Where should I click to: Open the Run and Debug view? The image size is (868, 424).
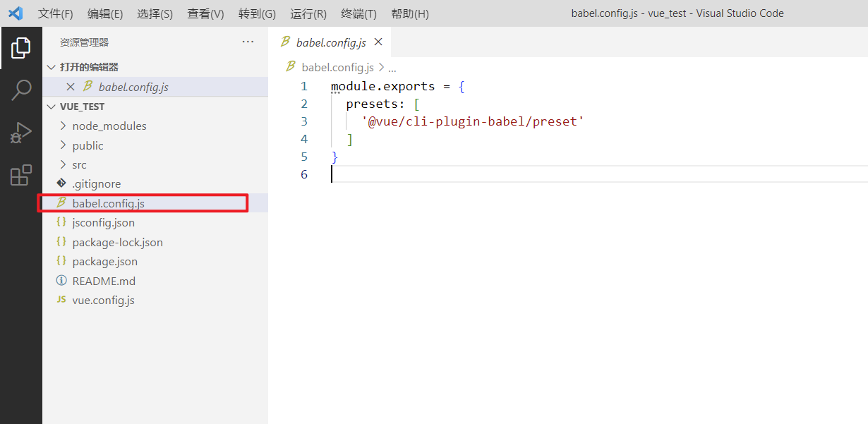pyautogui.click(x=21, y=133)
